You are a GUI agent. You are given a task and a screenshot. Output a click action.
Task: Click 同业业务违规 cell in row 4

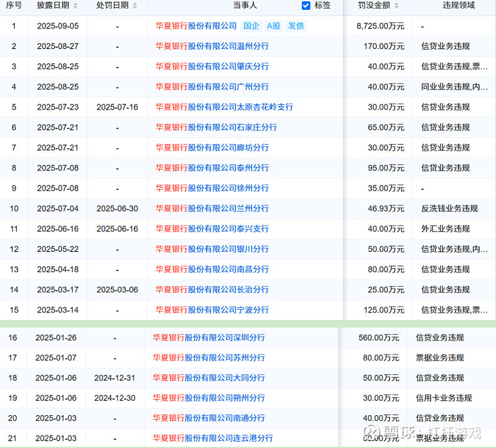454,87
